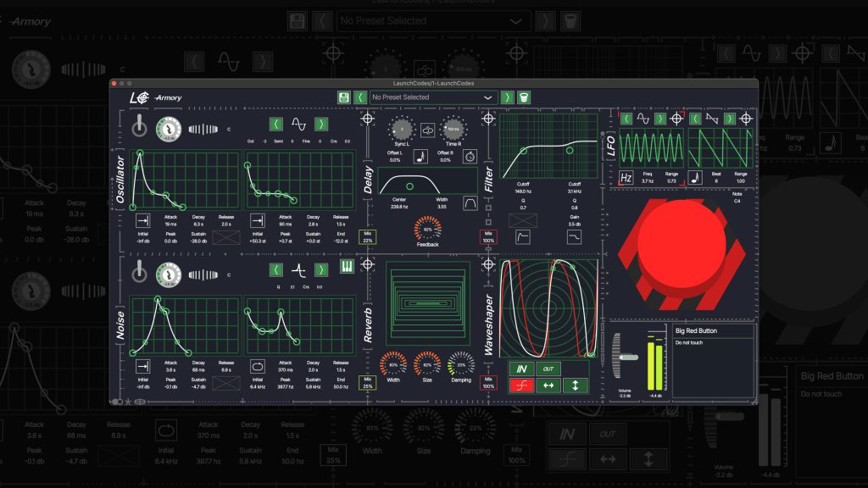Select previous LFO 1 waveform with left arrow
This screenshot has width=868, height=488.
626,119
